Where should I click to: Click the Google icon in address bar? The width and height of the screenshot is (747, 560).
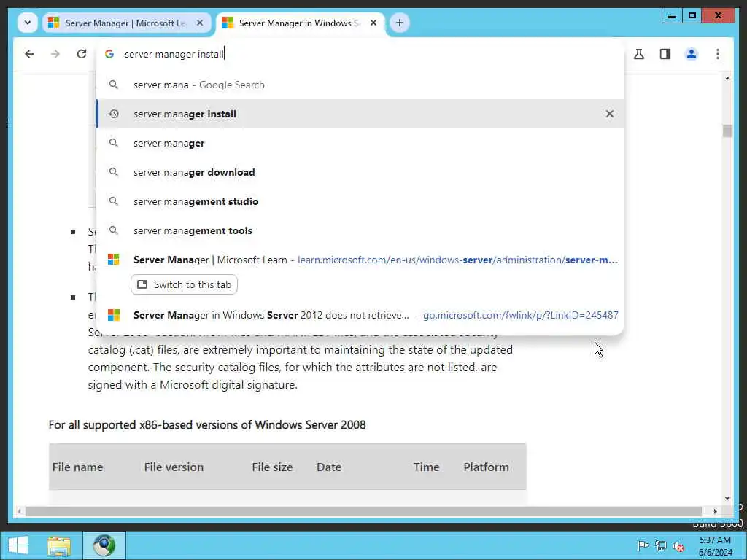tap(109, 54)
